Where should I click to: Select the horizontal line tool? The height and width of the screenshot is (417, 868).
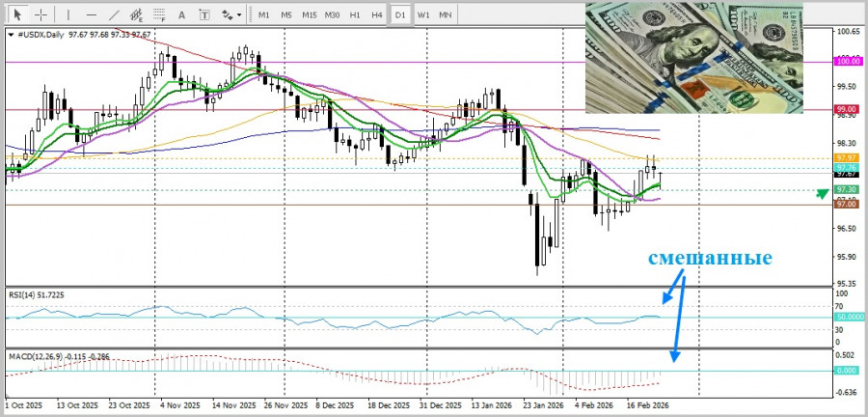(x=91, y=14)
